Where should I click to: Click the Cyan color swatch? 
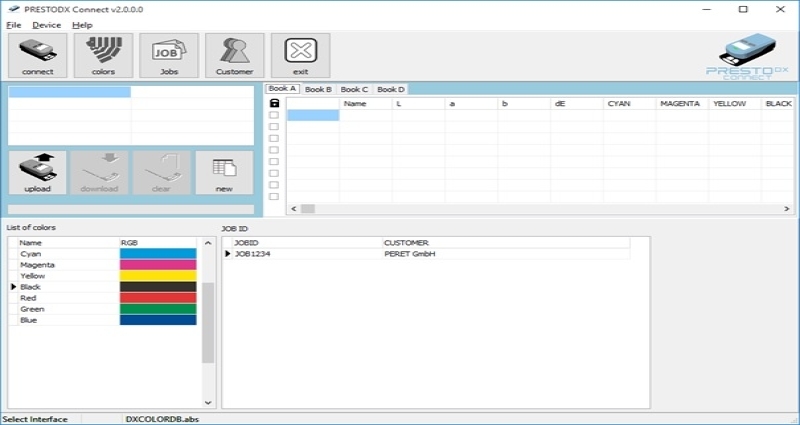coord(158,254)
